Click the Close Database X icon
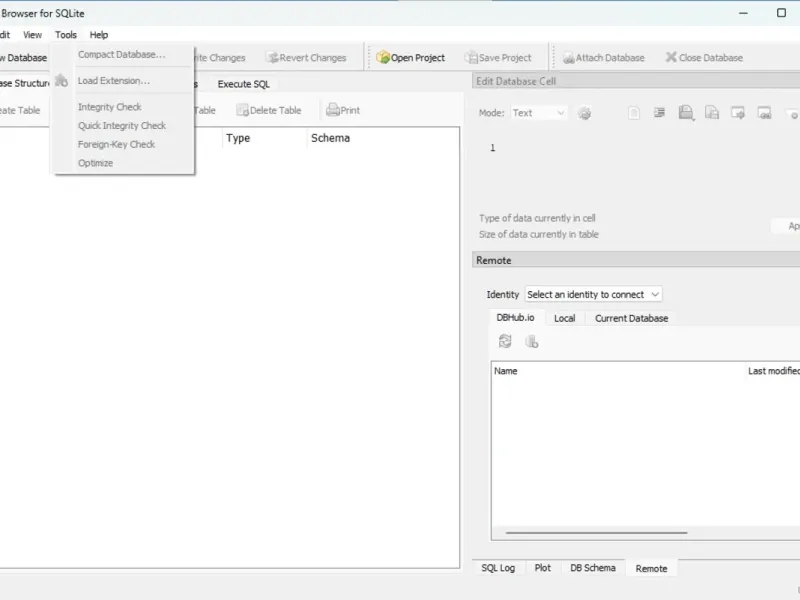Viewport: 800px width, 600px height. (x=671, y=57)
